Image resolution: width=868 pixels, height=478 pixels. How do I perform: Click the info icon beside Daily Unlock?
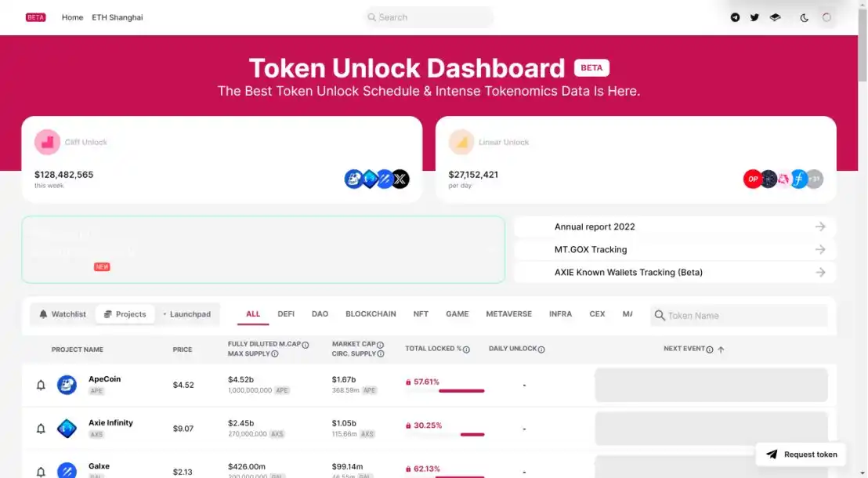click(x=541, y=349)
